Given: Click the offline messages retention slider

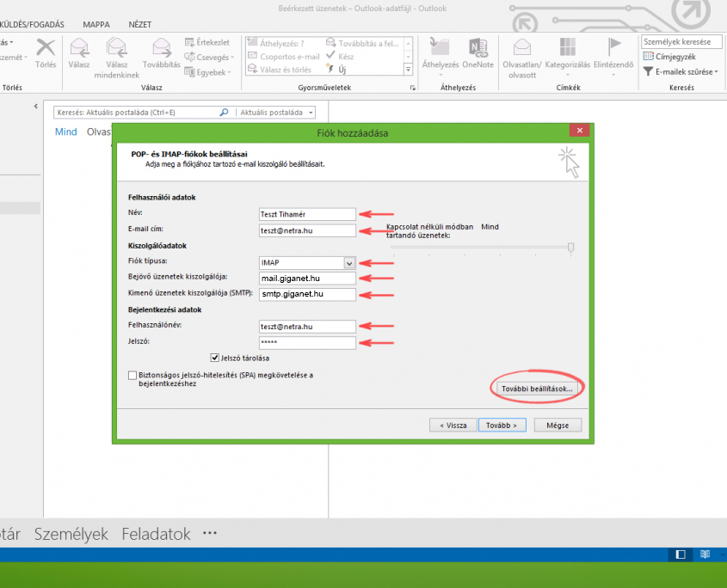Looking at the screenshot, I should [x=570, y=247].
